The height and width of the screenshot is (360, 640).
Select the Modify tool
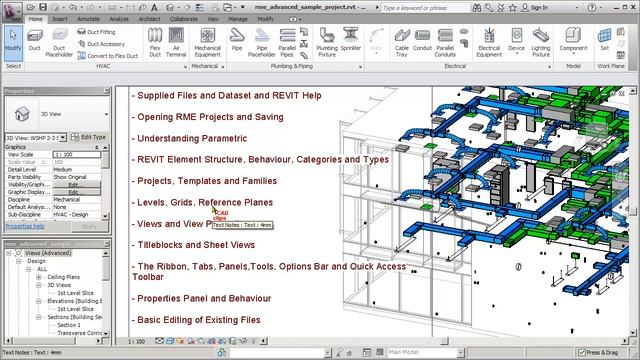pyautogui.click(x=13, y=43)
